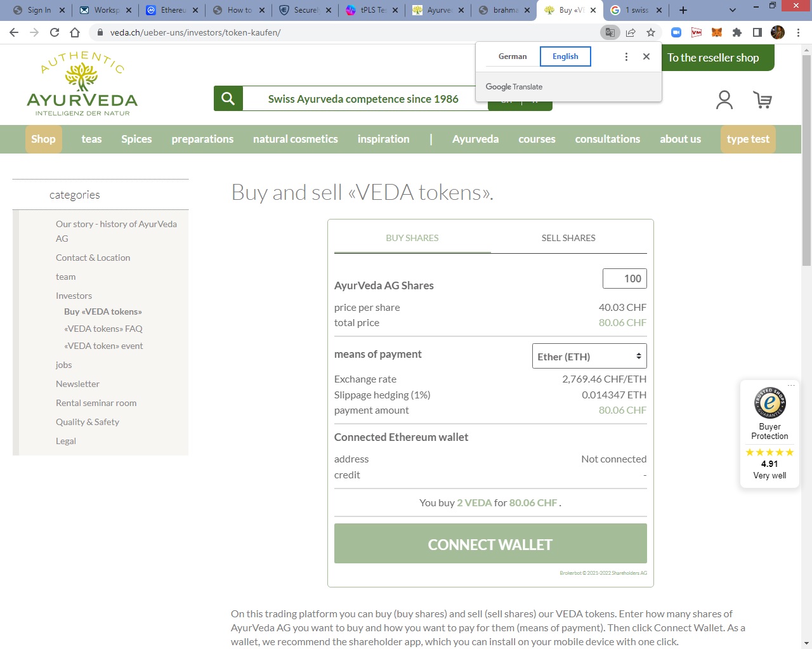
Task: Open the Zoom extension icon
Action: 676,32
